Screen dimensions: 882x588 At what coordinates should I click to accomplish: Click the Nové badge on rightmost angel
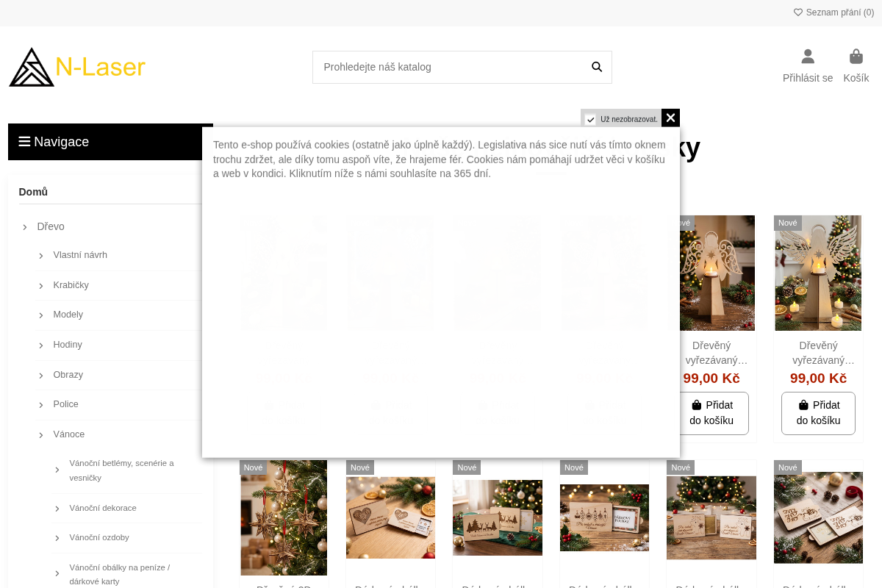tap(788, 223)
